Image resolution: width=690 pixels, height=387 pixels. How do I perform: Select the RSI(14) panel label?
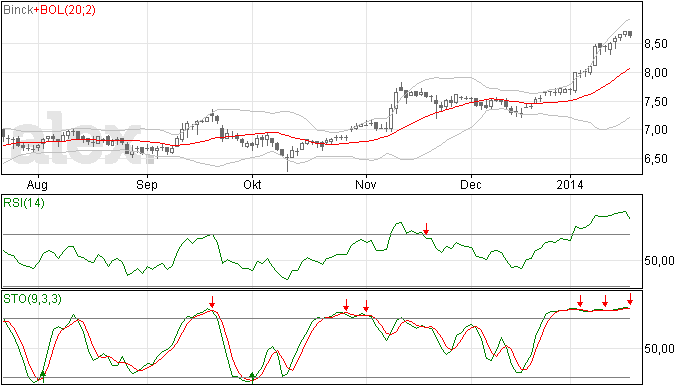click(x=24, y=203)
